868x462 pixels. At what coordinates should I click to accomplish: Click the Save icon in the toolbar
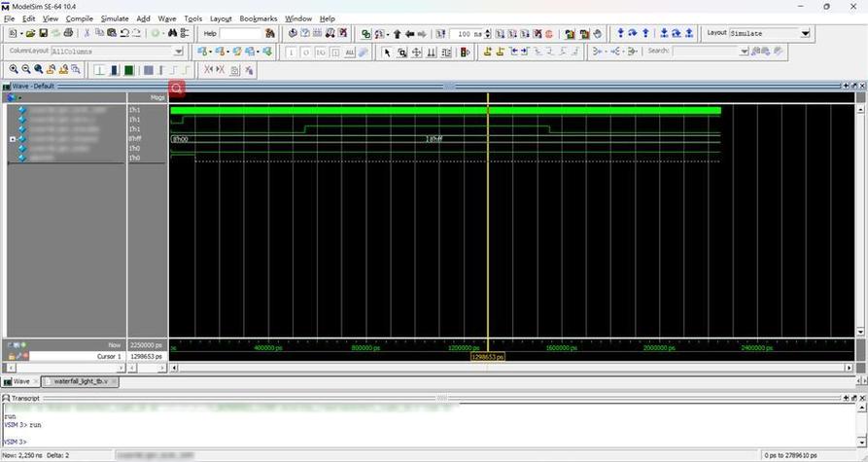coord(44,33)
